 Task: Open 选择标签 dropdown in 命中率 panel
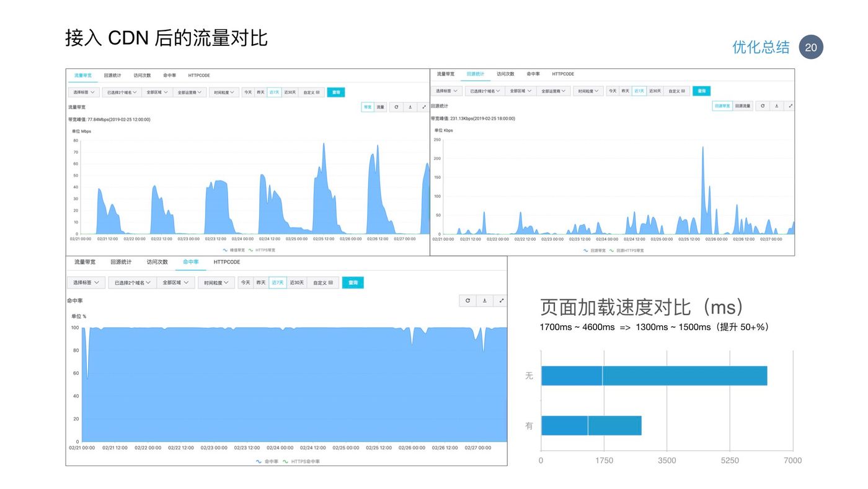[86, 282]
